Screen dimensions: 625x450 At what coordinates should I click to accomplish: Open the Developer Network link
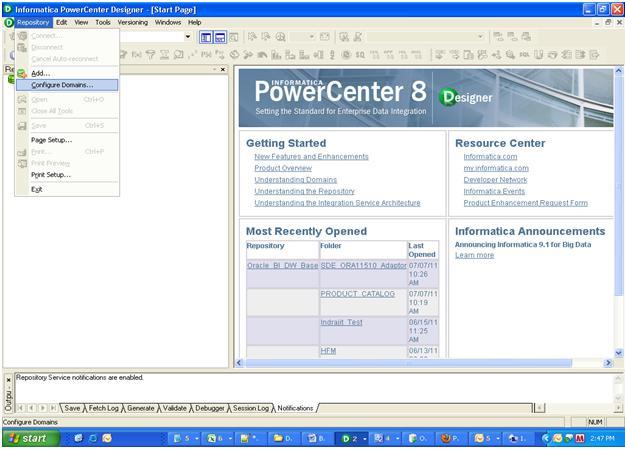(495, 180)
